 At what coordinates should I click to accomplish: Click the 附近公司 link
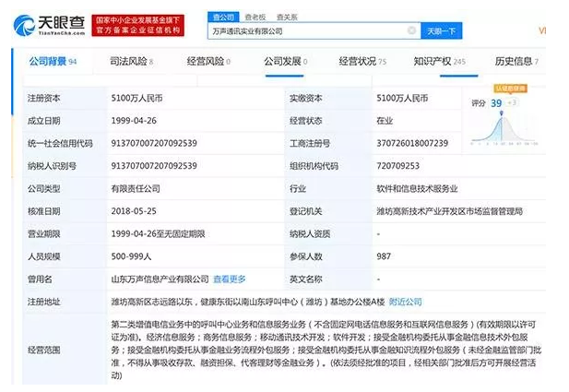pyautogui.click(x=406, y=302)
